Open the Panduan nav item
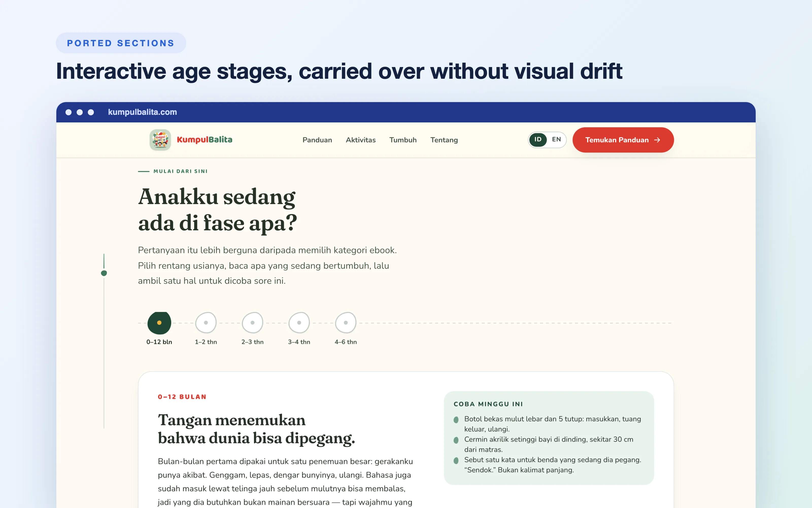Viewport: 812px width, 508px height. (x=317, y=140)
